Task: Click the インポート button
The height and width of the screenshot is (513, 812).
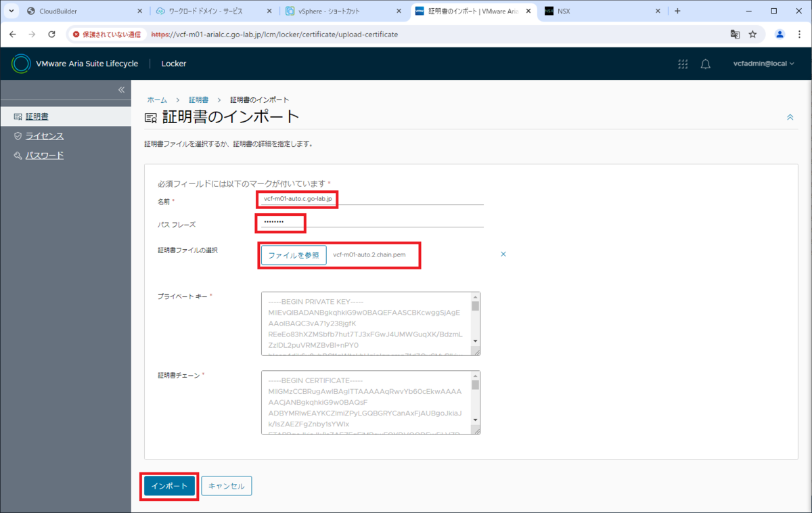Action: pos(170,486)
